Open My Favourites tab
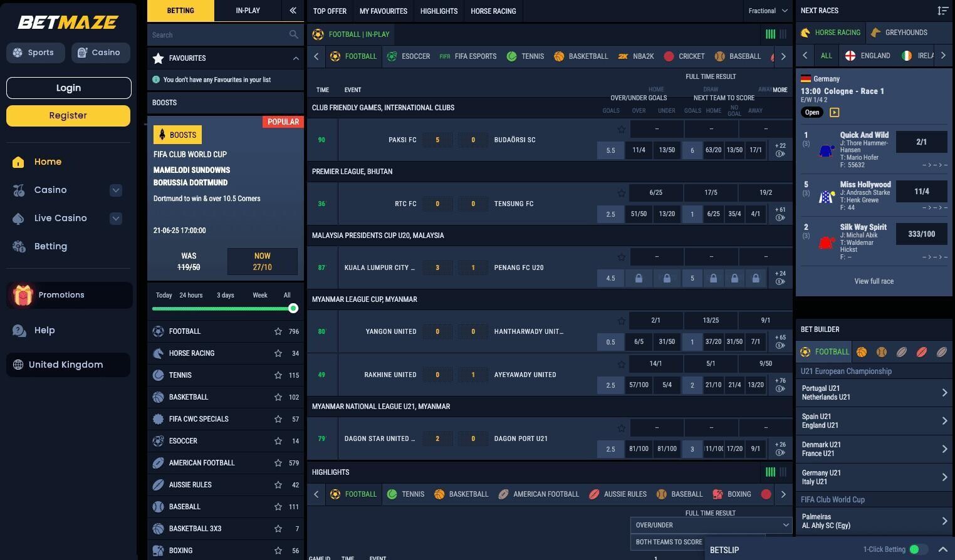The height and width of the screenshot is (560, 955). (384, 11)
